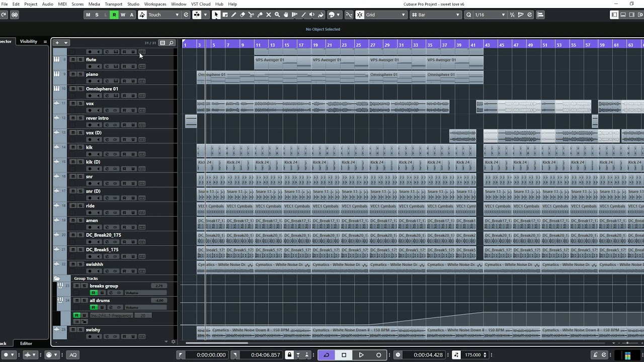The height and width of the screenshot is (362, 644).
Task: Click all drums volume value -4.00
Action: pos(159,300)
